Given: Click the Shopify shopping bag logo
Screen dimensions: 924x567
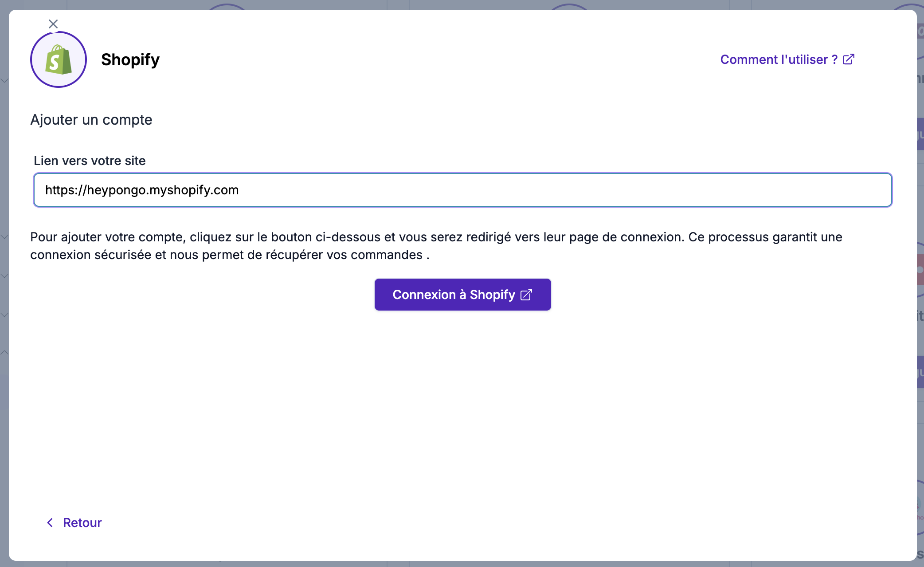Looking at the screenshot, I should pos(59,60).
